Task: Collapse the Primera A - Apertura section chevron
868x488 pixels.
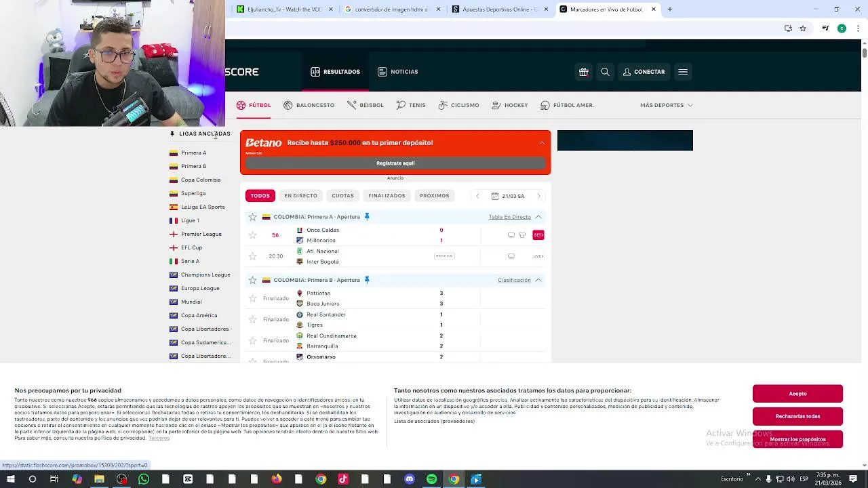Action: pos(538,217)
